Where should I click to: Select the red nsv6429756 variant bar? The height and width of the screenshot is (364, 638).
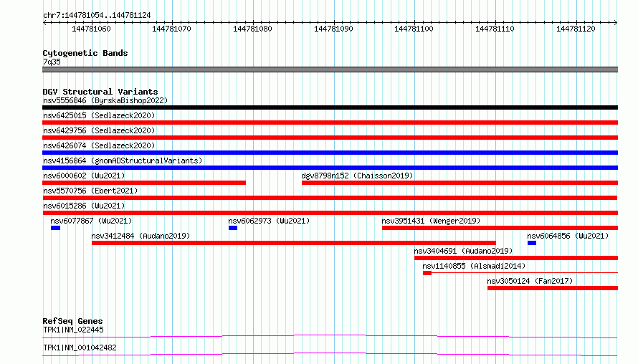(330, 138)
